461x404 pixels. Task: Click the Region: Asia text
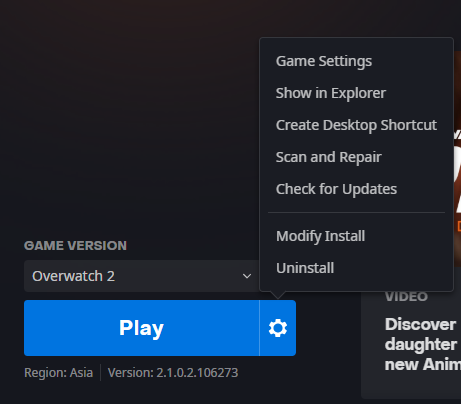pos(58,373)
